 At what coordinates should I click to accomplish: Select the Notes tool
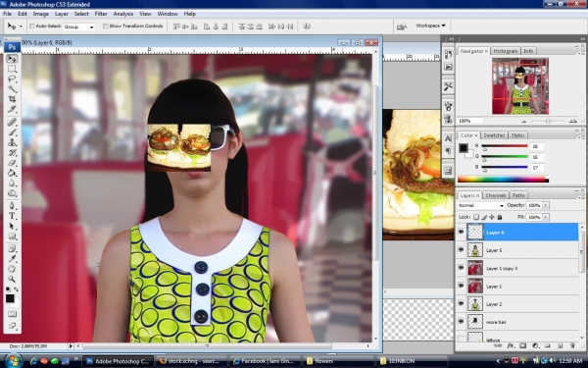pos(12,248)
